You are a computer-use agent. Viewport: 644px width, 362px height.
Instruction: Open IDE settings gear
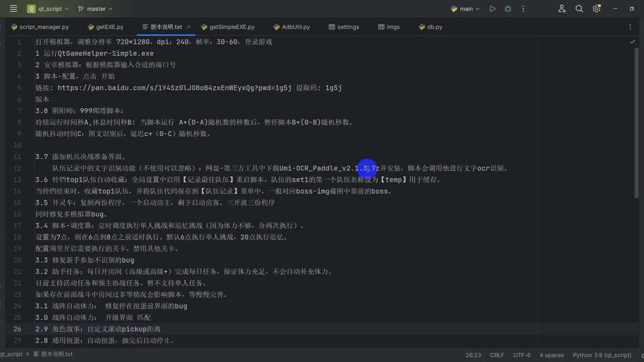click(597, 9)
